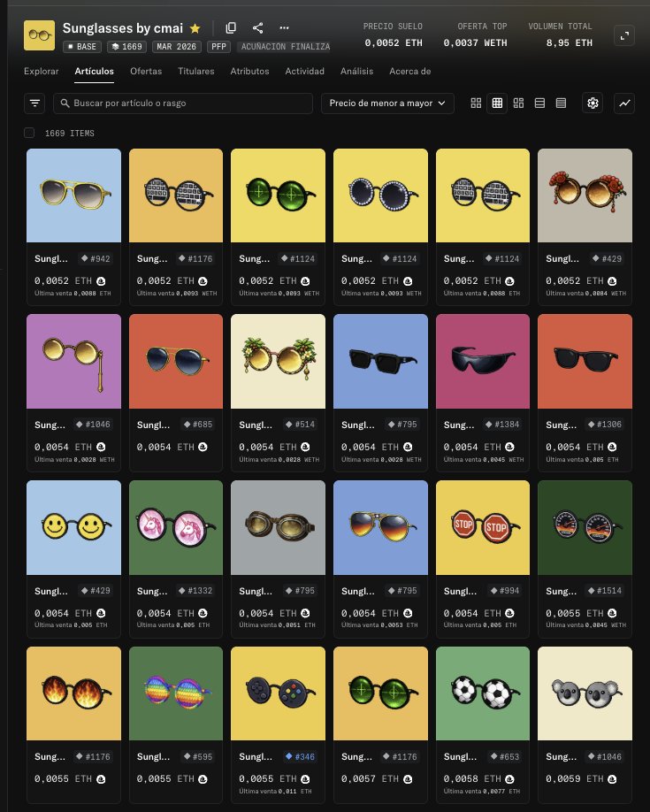Click the OFERTA TOP 0,0037 WETH stat
Screen dimensions: 650x812
pyautogui.click(x=476, y=35)
